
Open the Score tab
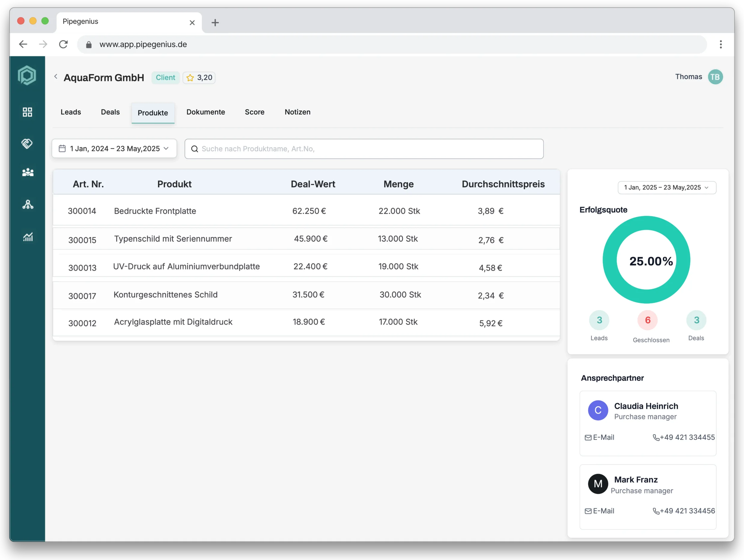click(254, 112)
